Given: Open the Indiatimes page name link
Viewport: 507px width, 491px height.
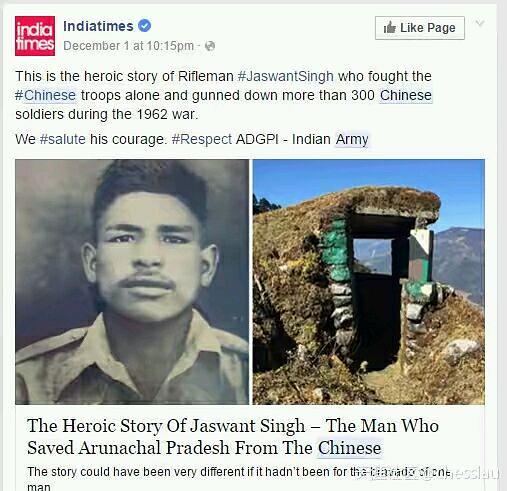Looking at the screenshot, I should pos(98,26).
